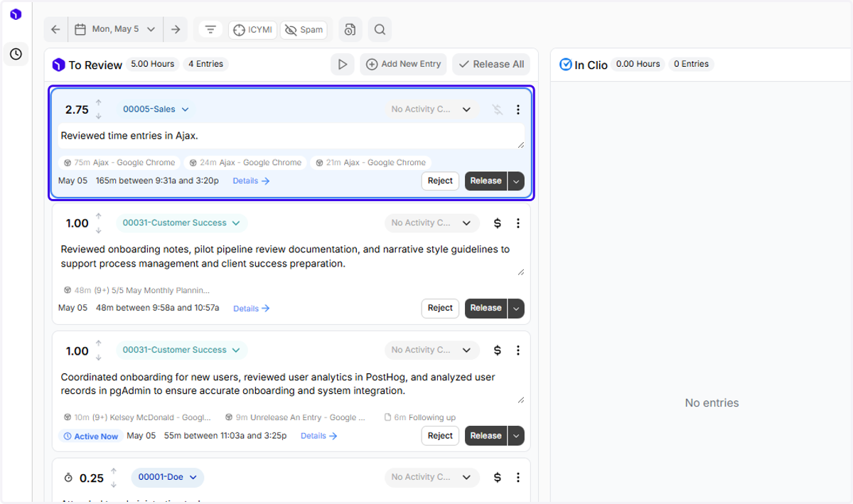This screenshot has width=853, height=504.
Task: Toggle the Spam visibility filter
Action: click(x=304, y=30)
